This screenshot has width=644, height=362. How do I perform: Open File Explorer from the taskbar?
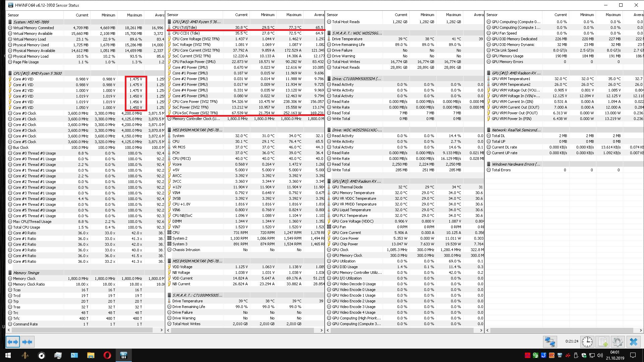click(91, 355)
